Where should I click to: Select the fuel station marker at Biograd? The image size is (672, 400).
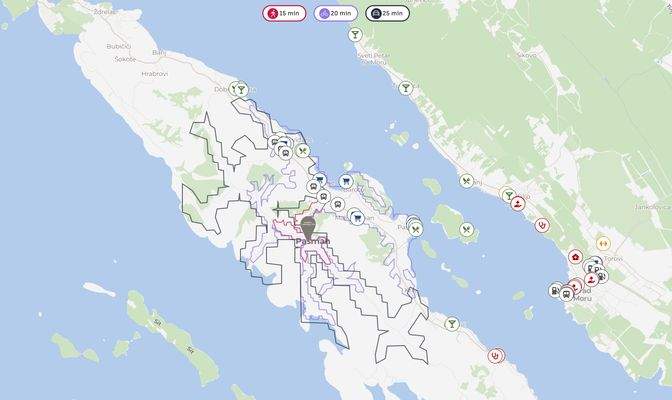pos(555,291)
